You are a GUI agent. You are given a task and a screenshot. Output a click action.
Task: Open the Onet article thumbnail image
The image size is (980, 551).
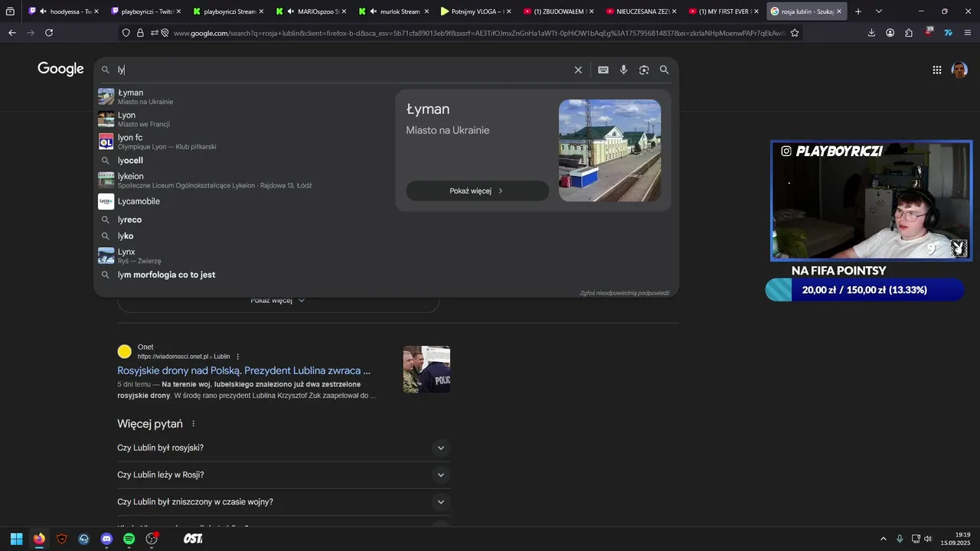tap(426, 369)
